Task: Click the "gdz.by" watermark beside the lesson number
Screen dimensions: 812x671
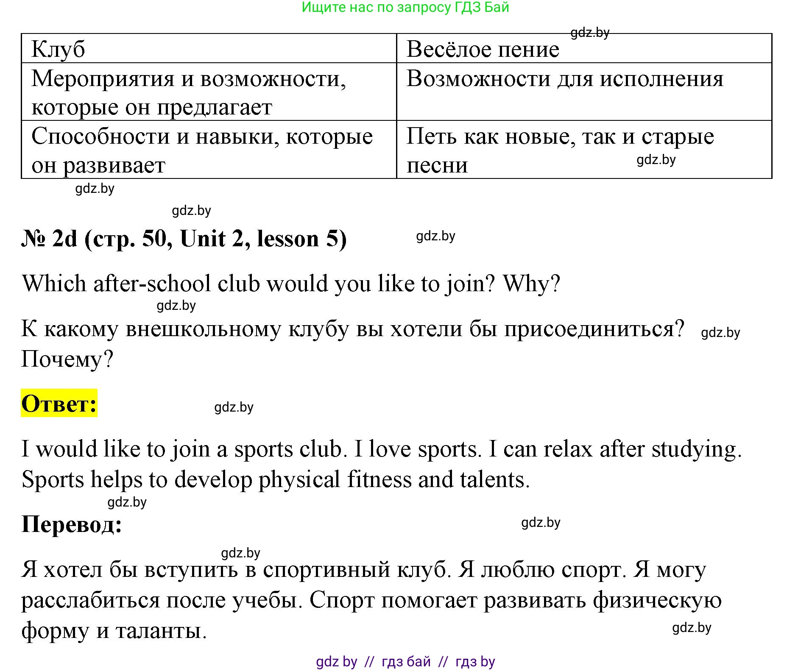Action: (433, 237)
